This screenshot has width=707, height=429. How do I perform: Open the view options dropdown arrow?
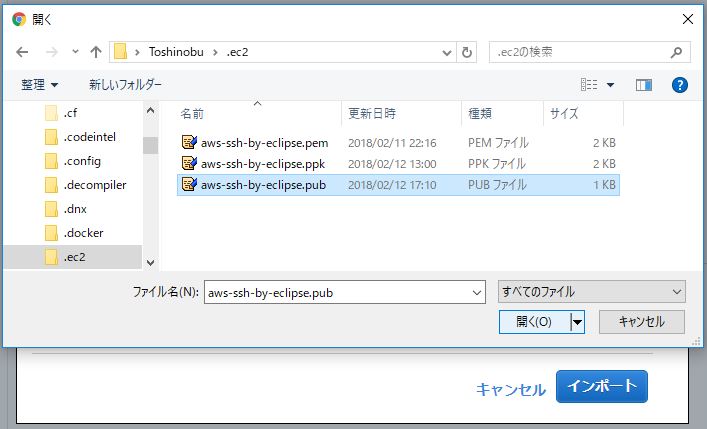coord(610,84)
